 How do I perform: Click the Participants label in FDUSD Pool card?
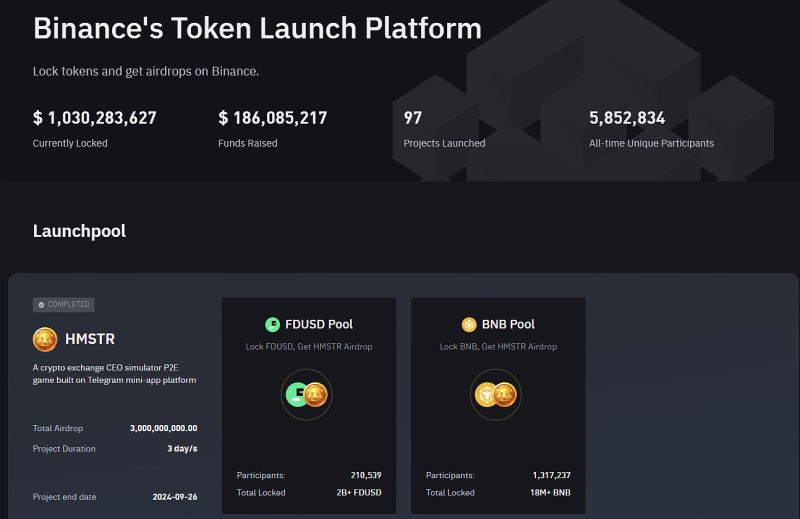click(261, 475)
